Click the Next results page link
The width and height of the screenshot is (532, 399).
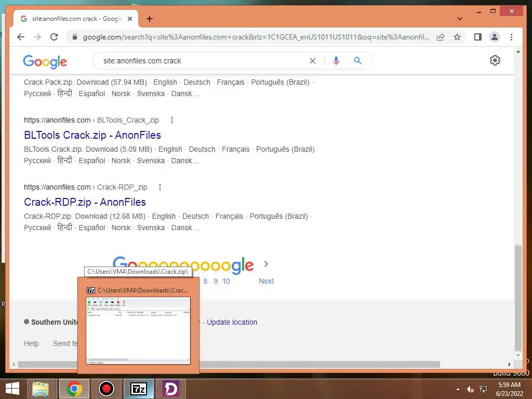[266, 281]
